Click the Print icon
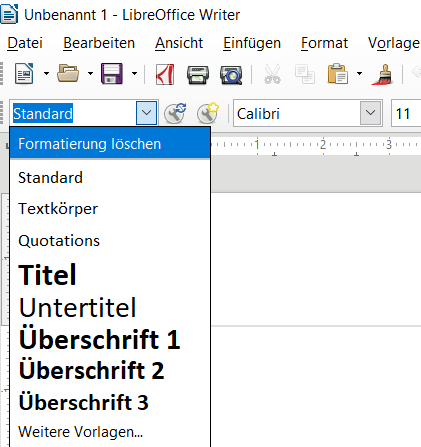The height and width of the screenshot is (447, 421). pos(198,74)
